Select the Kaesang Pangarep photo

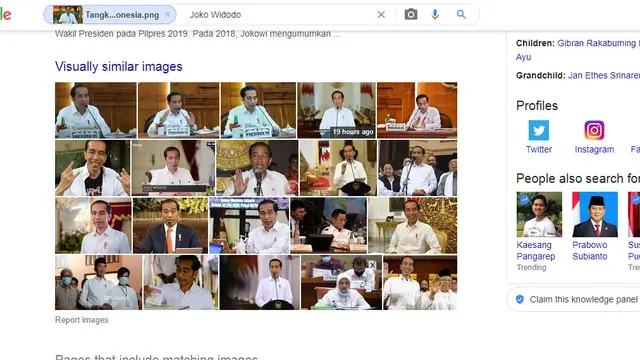pyautogui.click(x=539, y=214)
